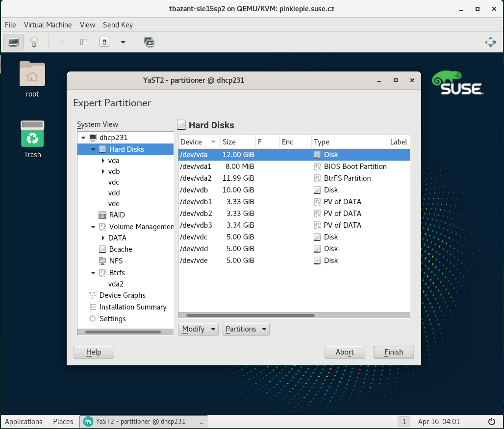504x429 pixels.
Task: Click the Finish button
Action: 393,352
